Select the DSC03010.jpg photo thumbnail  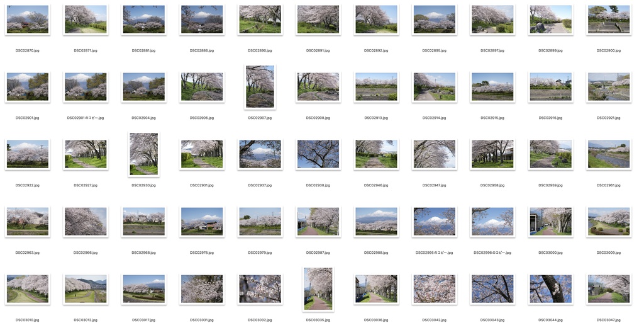(x=28, y=289)
